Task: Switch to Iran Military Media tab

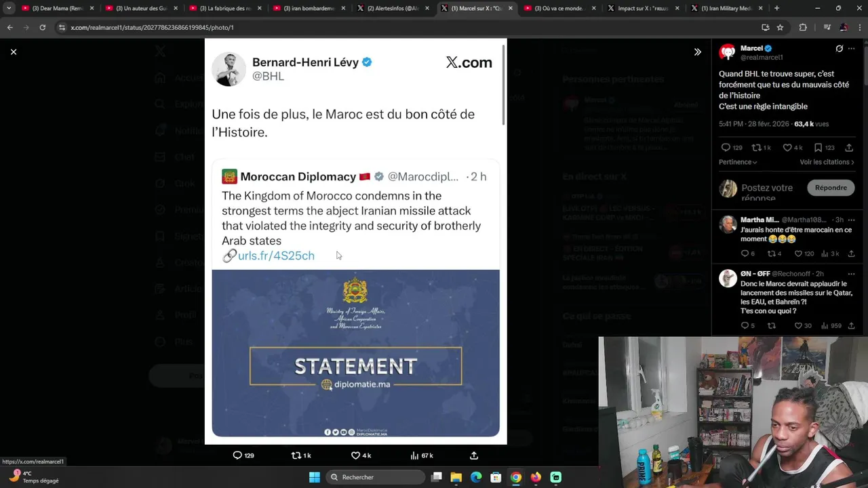Action: click(x=726, y=8)
